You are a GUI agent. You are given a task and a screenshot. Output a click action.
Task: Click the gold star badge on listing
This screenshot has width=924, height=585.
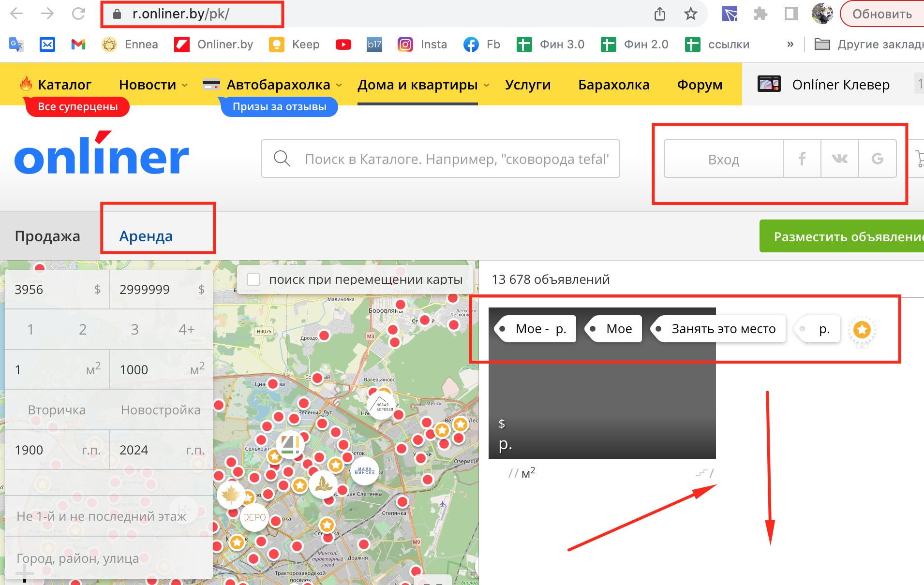[x=862, y=330]
